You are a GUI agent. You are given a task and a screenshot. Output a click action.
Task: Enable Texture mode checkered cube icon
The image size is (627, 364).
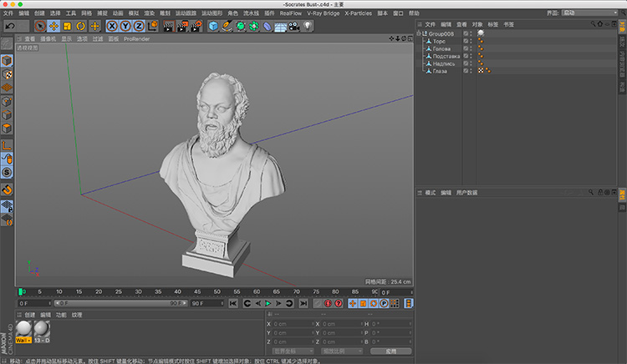point(7,74)
